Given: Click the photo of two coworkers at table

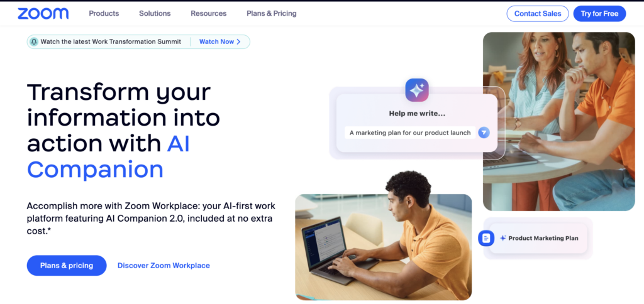Looking at the screenshot, I should pyautogui.click(x=559, y=121).
